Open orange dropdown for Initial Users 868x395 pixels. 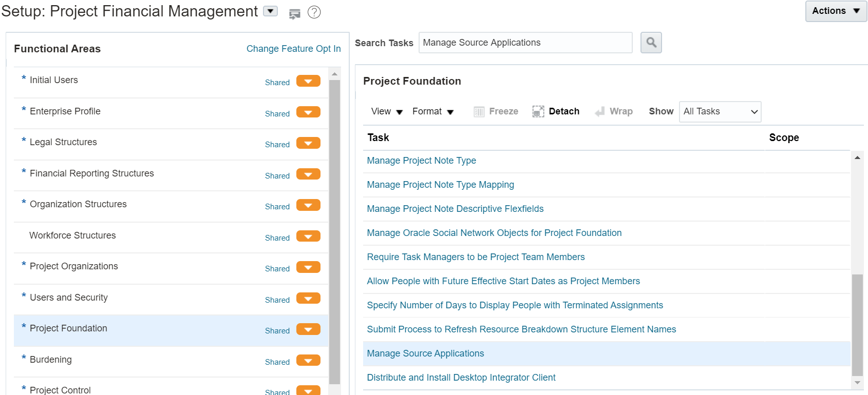click(x=308, y=81)
